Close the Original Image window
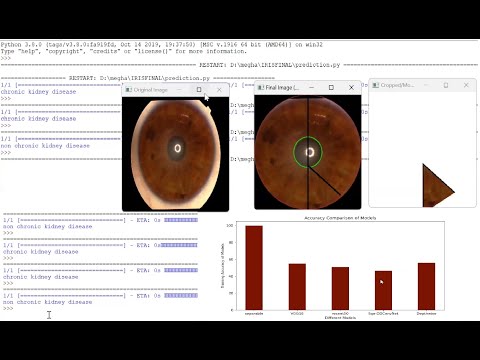Image resolution: width=480 pixels, height=360 pixels. coord(219,90)
